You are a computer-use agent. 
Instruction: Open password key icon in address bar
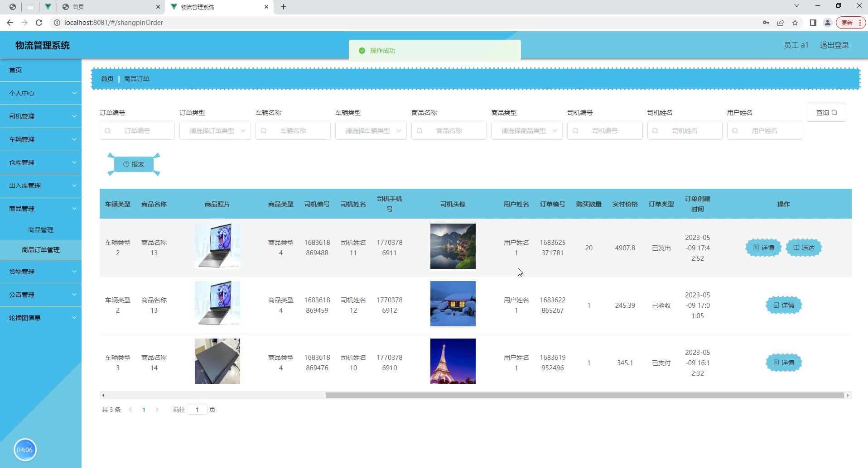pyautogui.click(x=766, y=23)
